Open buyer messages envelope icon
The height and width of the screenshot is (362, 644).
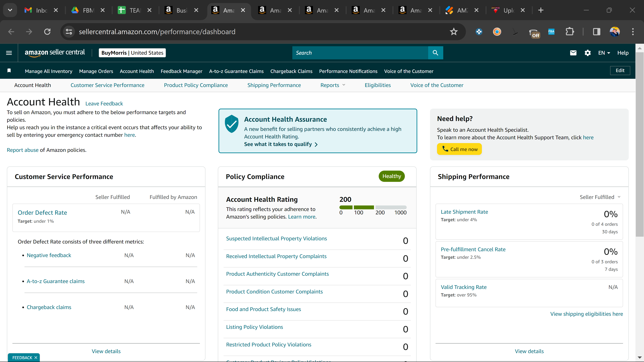(573, 53)
